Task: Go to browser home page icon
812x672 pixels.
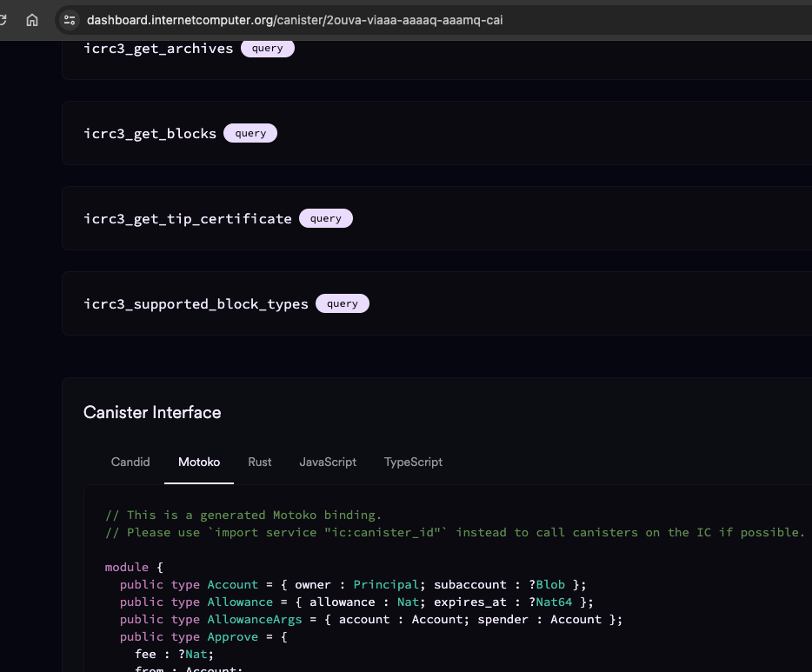Action: [32, 20]
